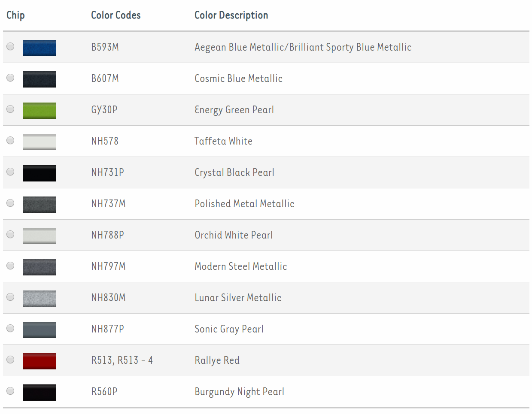Choose the Energy Green Pearl radio button
Viewport: 532px width, 414px height.
pyautogui.click(x=11, y=109)
